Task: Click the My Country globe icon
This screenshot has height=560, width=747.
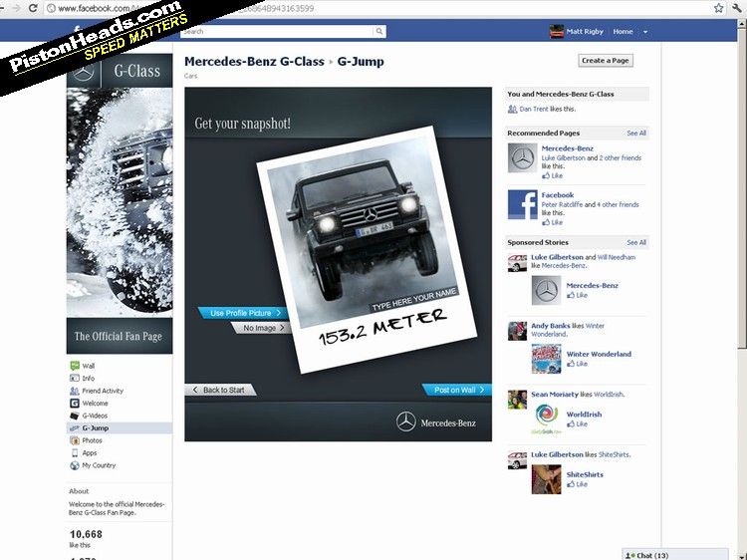Action: 75,465
